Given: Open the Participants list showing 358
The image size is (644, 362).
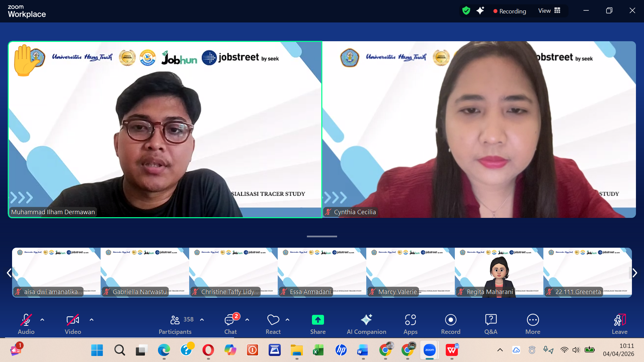Looking at the screenshot, I should 175,324.
